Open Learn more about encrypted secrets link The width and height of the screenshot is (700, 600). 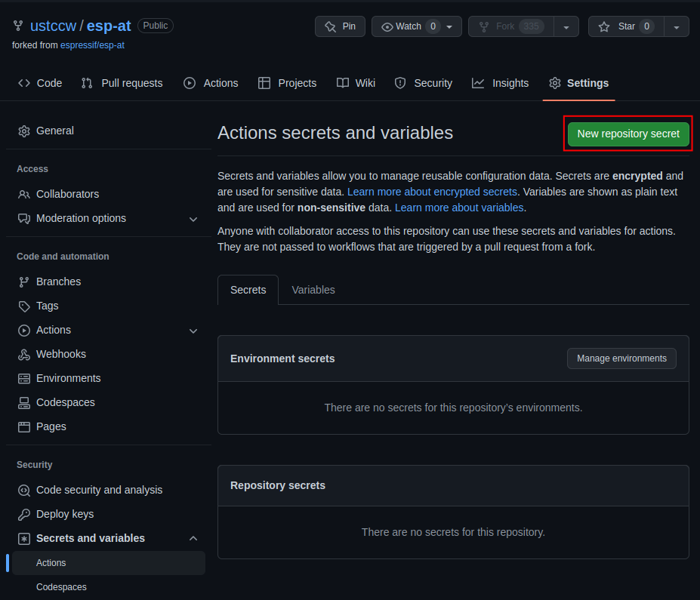432,192
